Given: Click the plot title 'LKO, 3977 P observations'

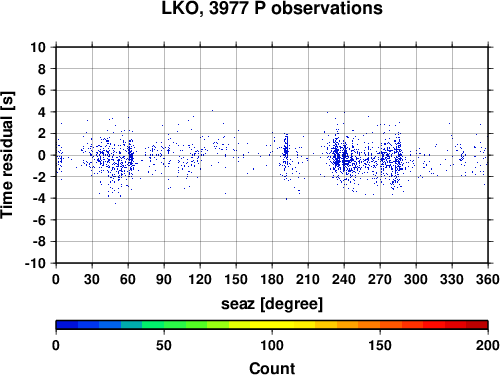Looking at the screenshot, I should click(x=272, y=8).
